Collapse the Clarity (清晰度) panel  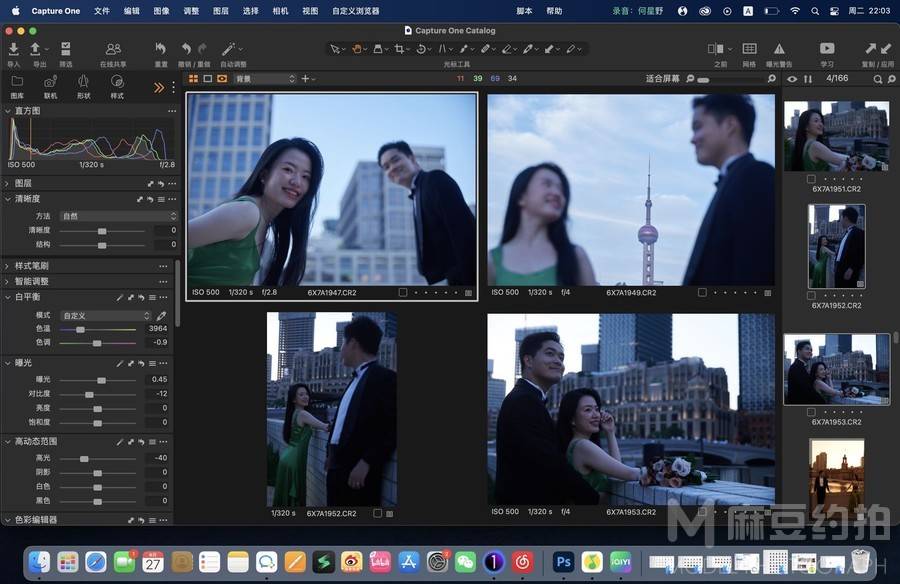[x=7, y=199]
